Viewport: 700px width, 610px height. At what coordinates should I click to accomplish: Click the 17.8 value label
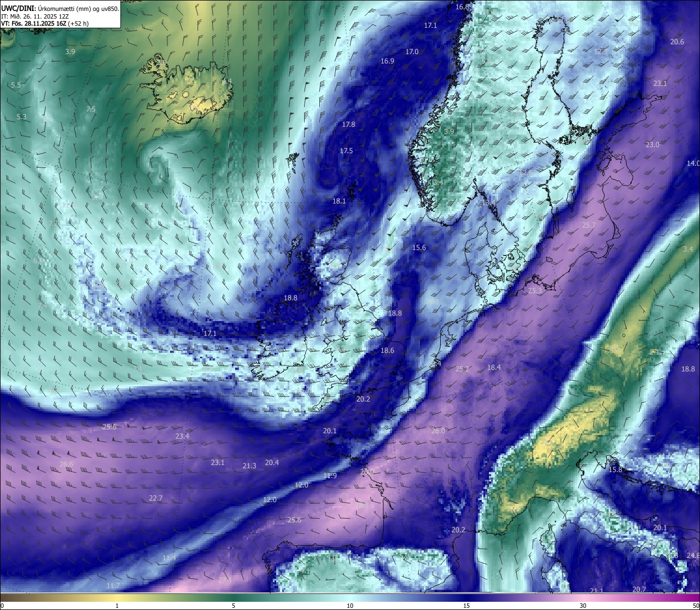(348, 125)
